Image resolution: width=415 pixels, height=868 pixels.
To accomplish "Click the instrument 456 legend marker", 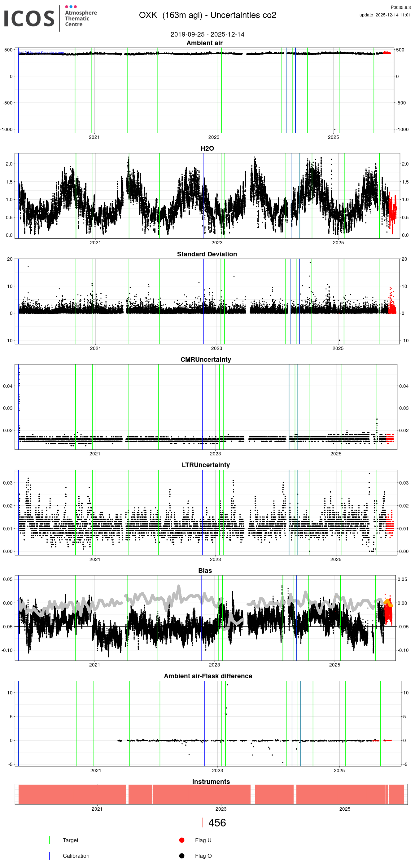I will [x=202, y=822].
